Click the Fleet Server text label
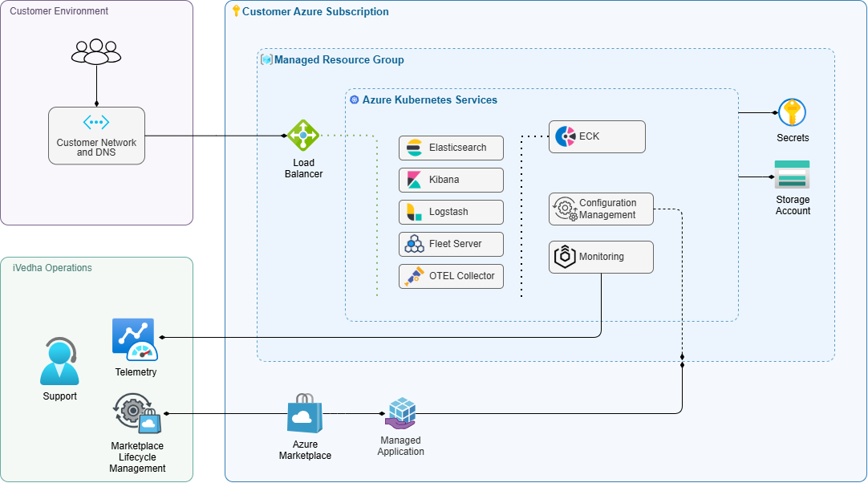 point(455,244)
